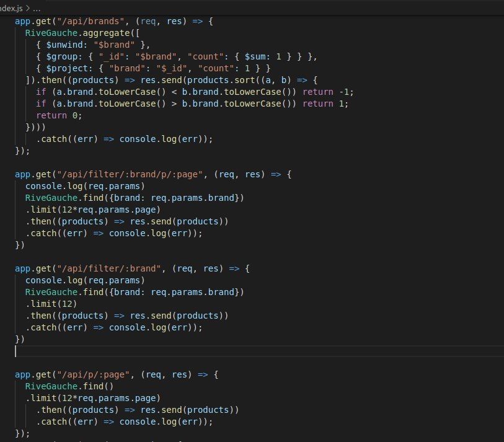The width and height of the screenshot is (504, 442).
Task: Click the .catch line in the /api/brands route
Action: [x=125, y=139]
